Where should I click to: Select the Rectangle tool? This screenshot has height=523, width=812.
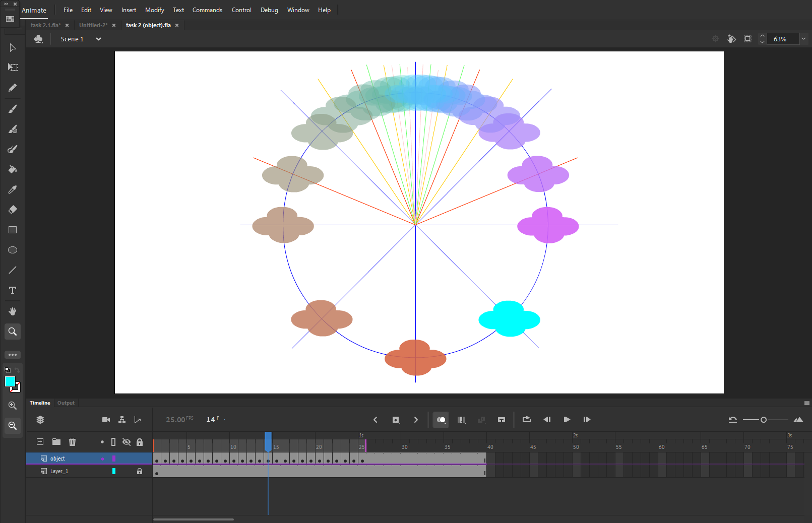[13, 230]
